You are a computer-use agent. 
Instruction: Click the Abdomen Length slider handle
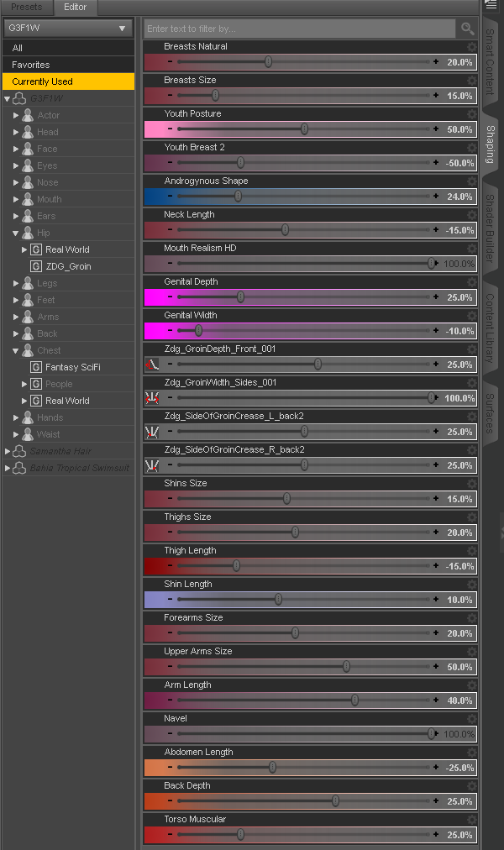(273, 768)
